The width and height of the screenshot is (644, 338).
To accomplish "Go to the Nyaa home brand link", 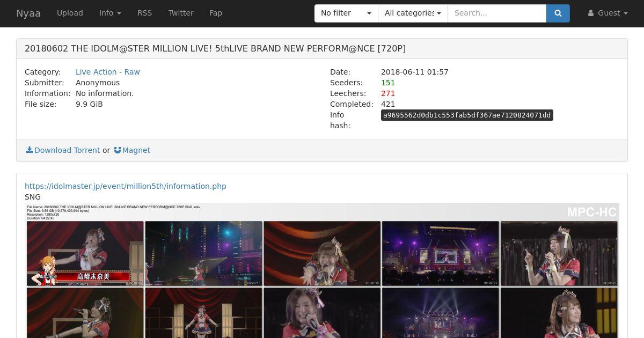I will [x=28, y=13].
